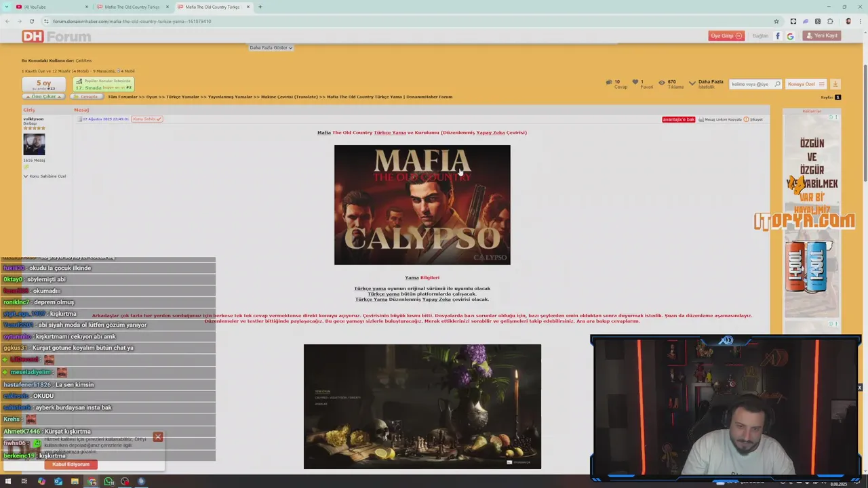Open WhatsApp from the taskbar
This screenshot has height=488, width=868.
(x=108, y=481)
